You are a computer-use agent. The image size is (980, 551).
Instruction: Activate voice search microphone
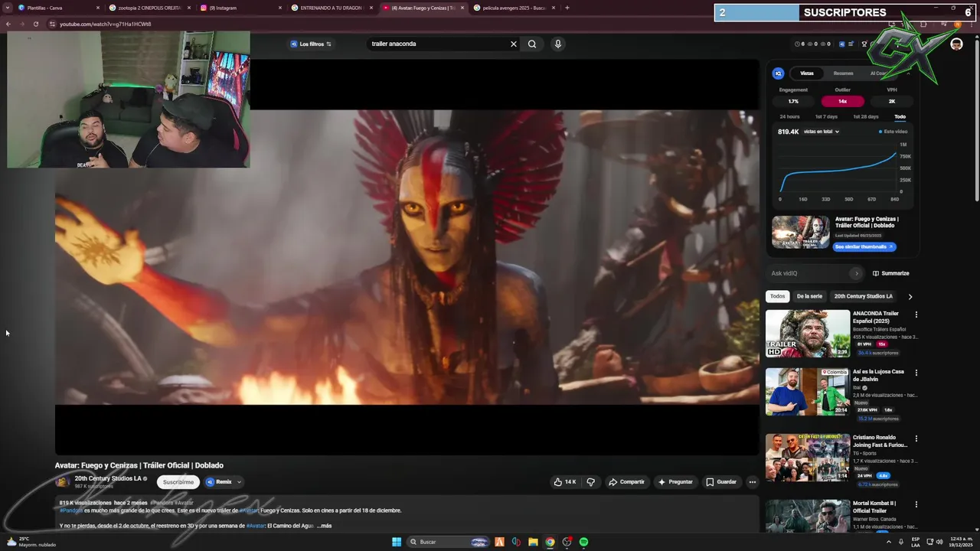tap(558, 44)
